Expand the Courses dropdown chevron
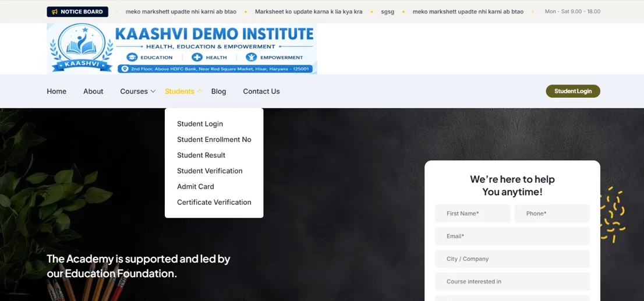 click(x=153, y=91)
